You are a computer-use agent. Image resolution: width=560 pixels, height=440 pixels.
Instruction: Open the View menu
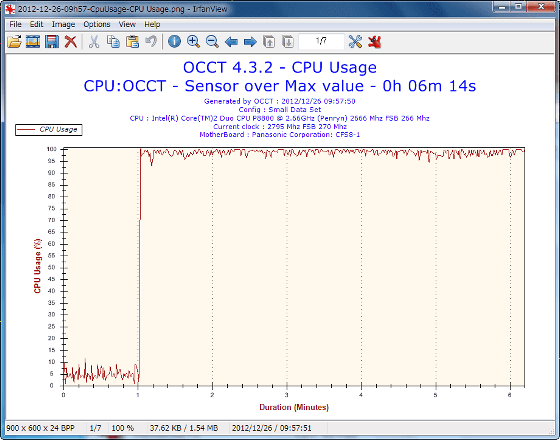tap(127, 24)
